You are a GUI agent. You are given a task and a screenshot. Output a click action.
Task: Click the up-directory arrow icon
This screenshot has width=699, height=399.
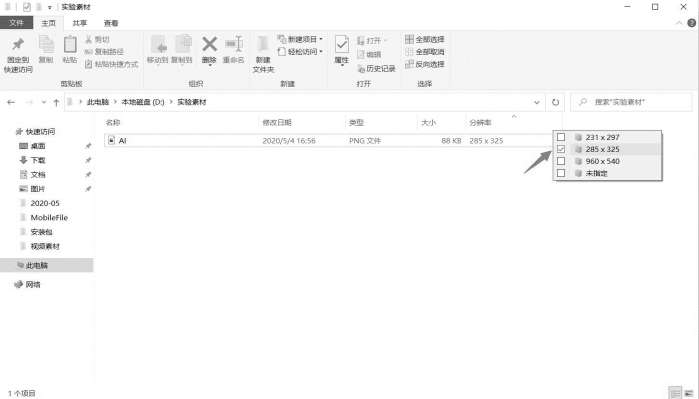pos(56,103)
